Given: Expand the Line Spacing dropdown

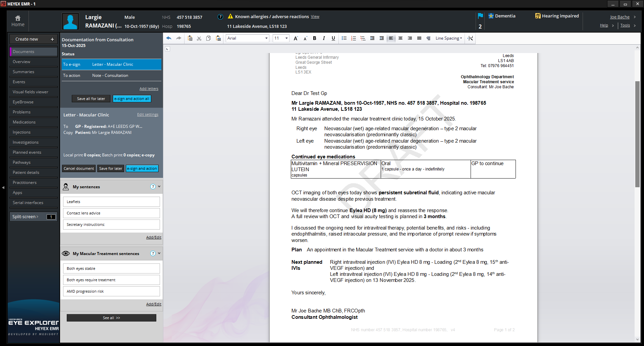Looking at the screenshot, I should (448, 38).
